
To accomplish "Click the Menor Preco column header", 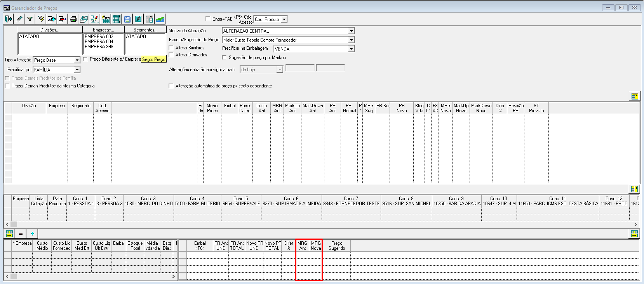I will tap(212, 108).
